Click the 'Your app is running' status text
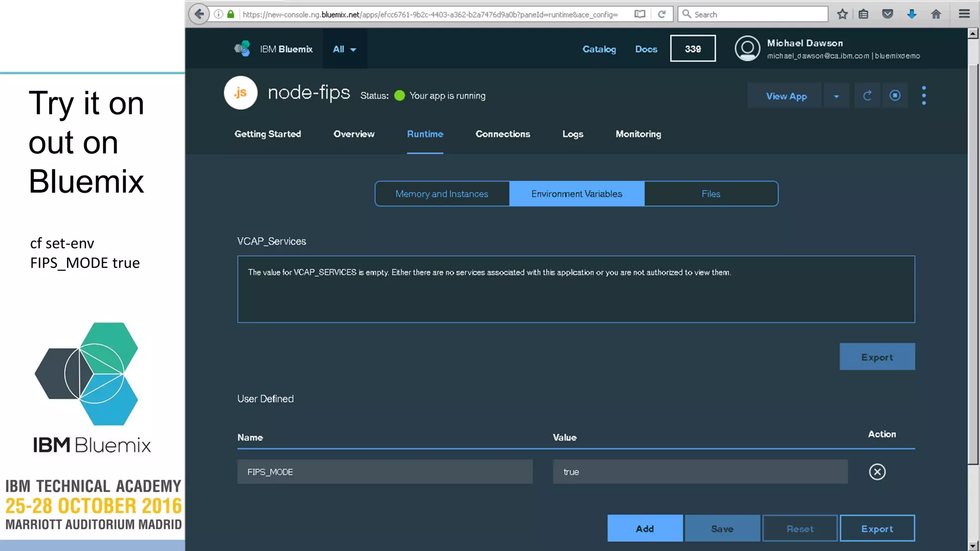Viewport: 980px width, 551px height. 447,96
